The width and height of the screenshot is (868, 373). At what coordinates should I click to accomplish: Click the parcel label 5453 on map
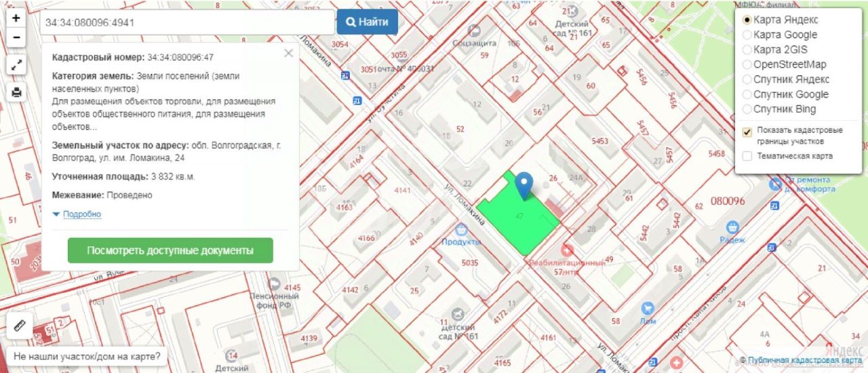pos(600,141)
